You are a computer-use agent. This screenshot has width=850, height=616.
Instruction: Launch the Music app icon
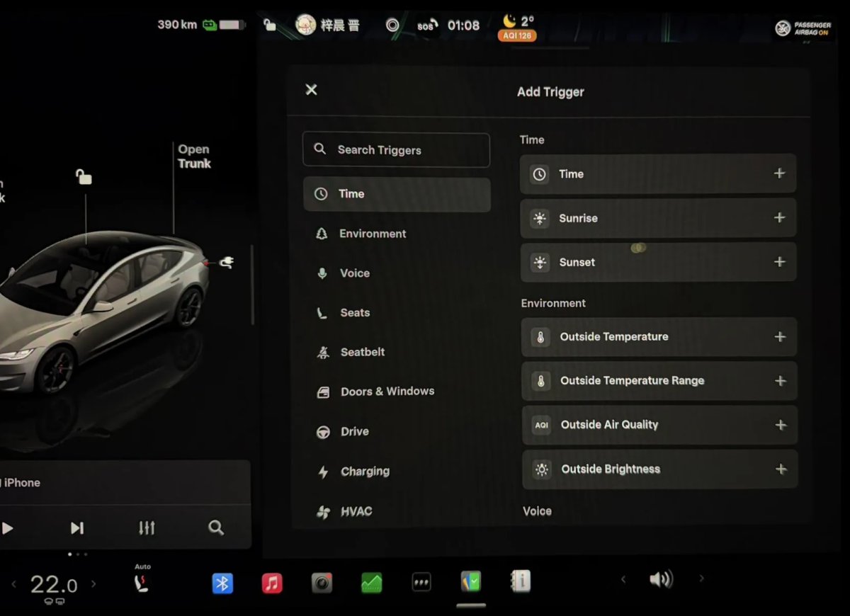click(x=272, y=583)
